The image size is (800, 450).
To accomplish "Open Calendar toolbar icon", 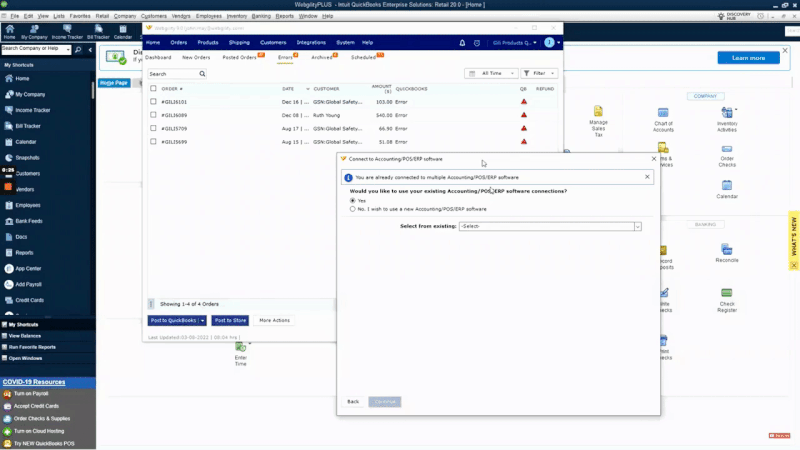I will click(122, 32).
